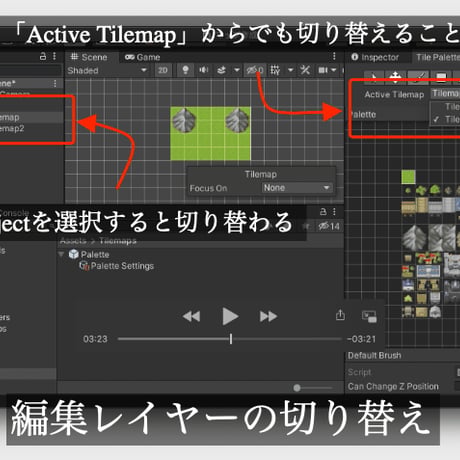The height and width of the screenshot is (460, 460).
Task: Toggle scene lighting bulb icon
Action: click(x=185, y=70)
